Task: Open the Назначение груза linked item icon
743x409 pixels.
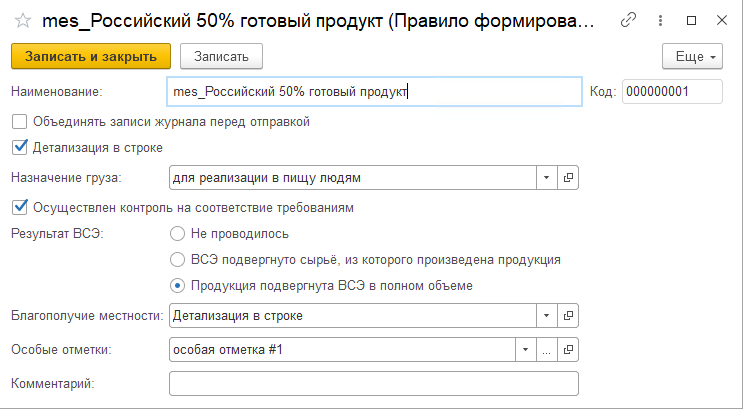Action: coord(569,178)
